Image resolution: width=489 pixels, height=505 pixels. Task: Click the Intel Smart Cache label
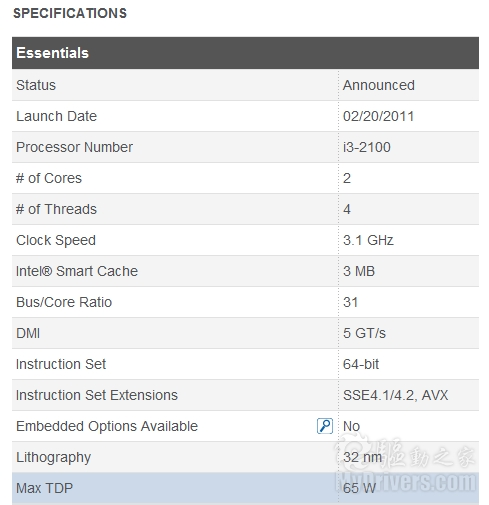(x=77, y=271)
